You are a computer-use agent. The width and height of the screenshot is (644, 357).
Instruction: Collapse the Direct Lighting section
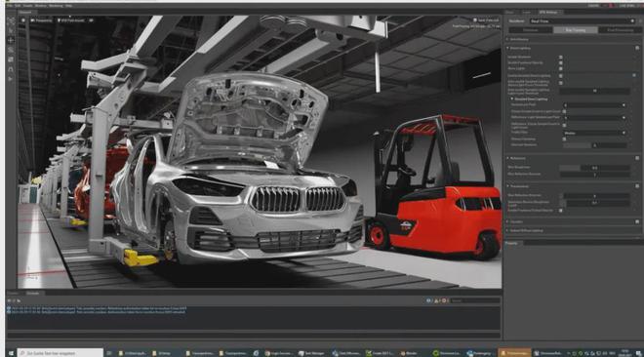coord(508,48)
